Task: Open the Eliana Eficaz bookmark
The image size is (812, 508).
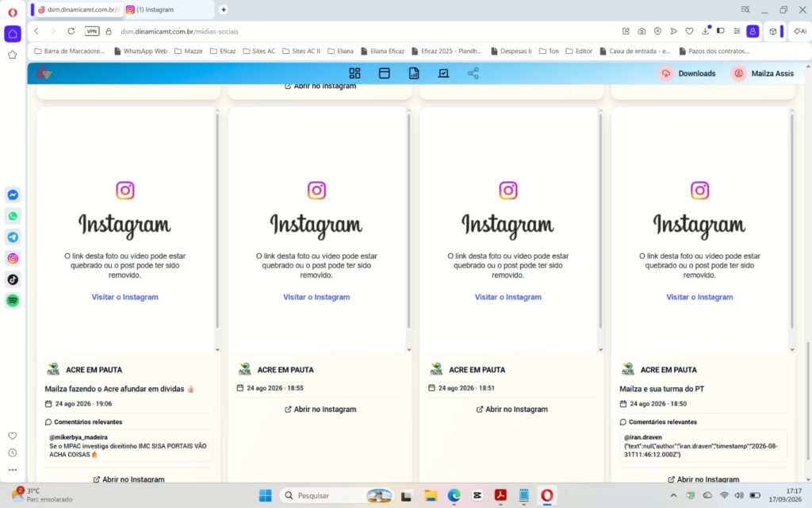Action: 383,51
